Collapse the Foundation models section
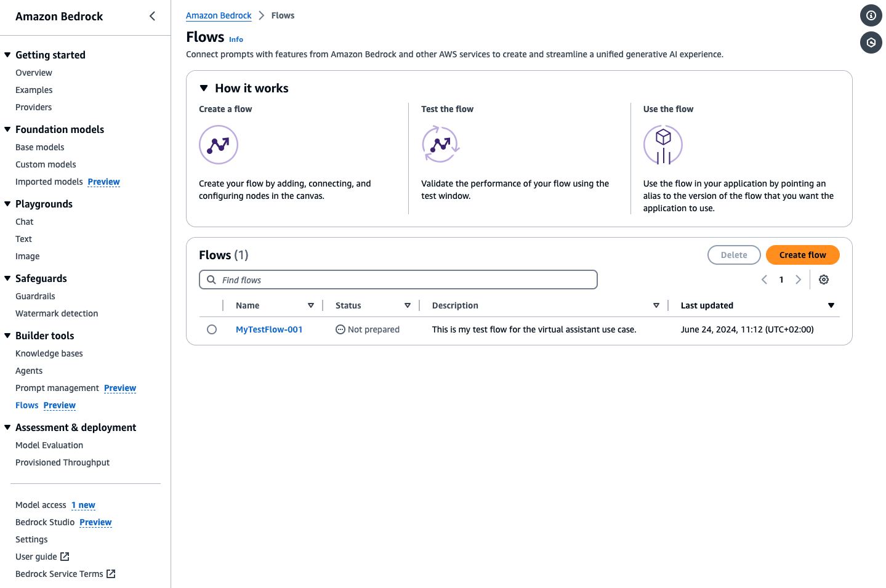The image size is (886, 588). [7, 129]
